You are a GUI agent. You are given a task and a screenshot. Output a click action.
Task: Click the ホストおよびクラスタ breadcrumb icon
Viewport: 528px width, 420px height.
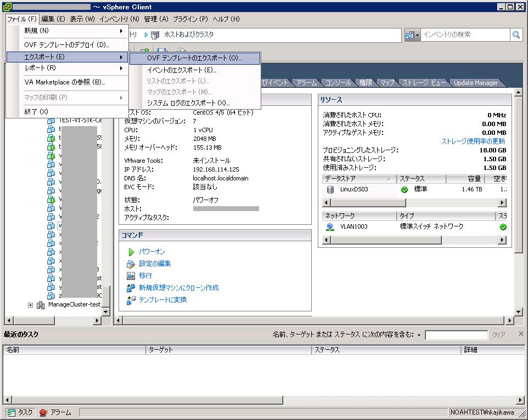(155, 35)
